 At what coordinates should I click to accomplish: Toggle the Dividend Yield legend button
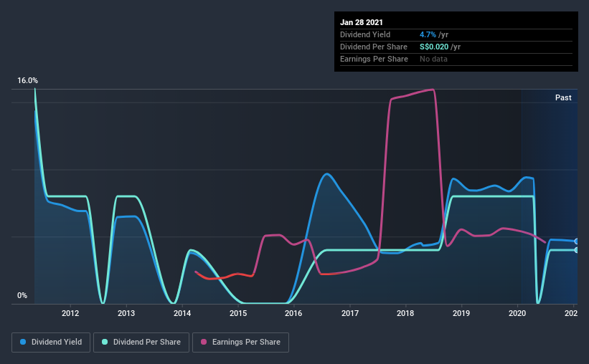[51, 343]
